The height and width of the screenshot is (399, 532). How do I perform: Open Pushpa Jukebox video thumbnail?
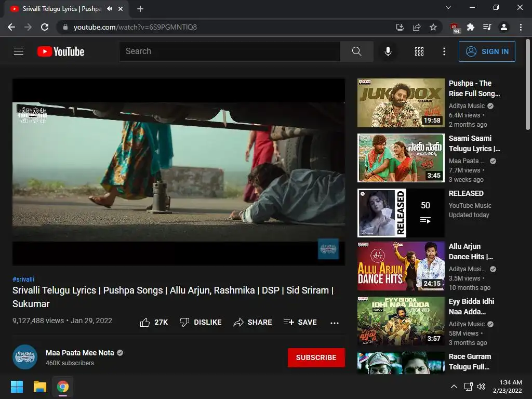[x=401, y=103]
